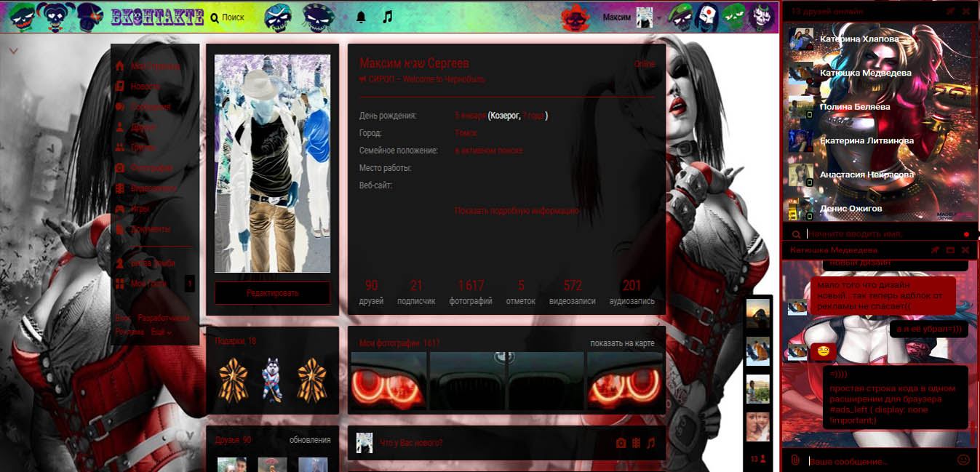Click into the Поиск search field

pyautogui.click(x=234, y=17)
